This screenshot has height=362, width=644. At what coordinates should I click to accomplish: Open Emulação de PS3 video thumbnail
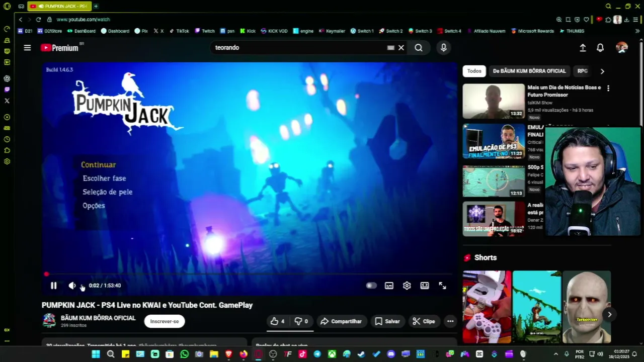(494, 141)
